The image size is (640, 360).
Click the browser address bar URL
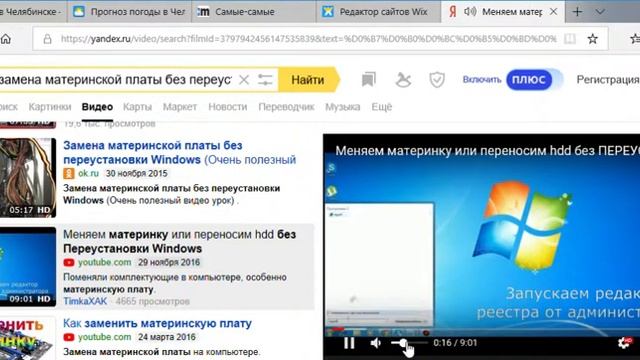[x=309, y=39]
